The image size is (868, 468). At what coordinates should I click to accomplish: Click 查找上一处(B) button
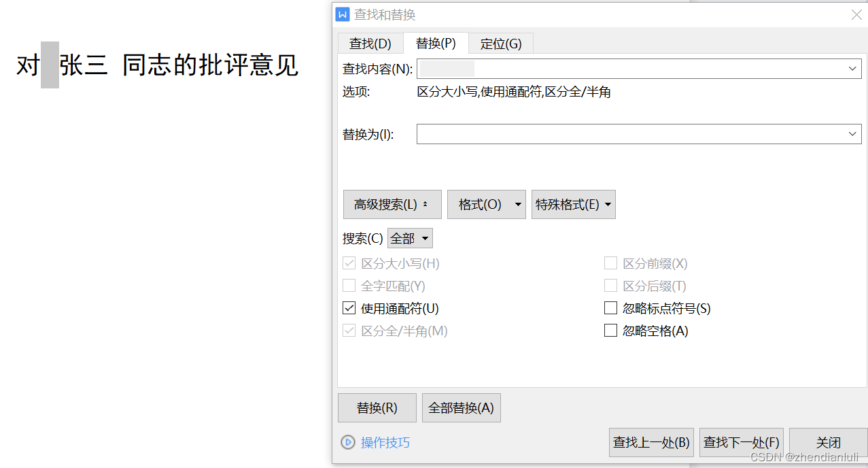click(x=651, y=442)
